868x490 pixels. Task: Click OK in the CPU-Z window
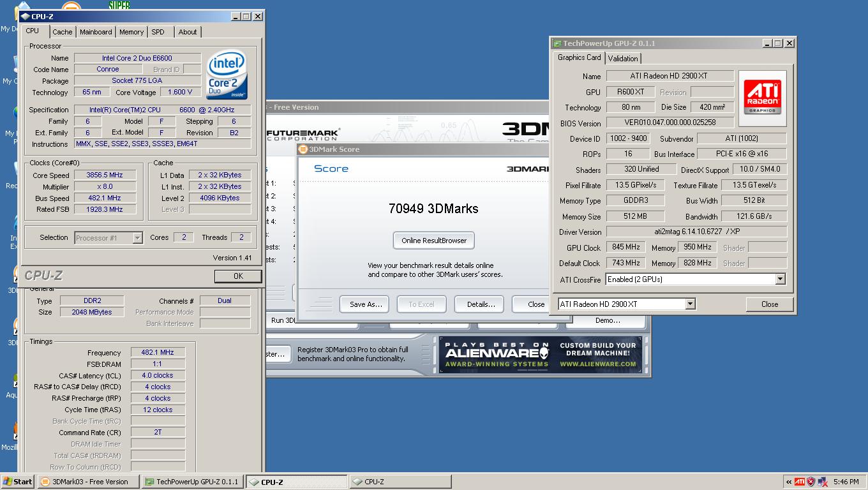(x=238, y=276)
